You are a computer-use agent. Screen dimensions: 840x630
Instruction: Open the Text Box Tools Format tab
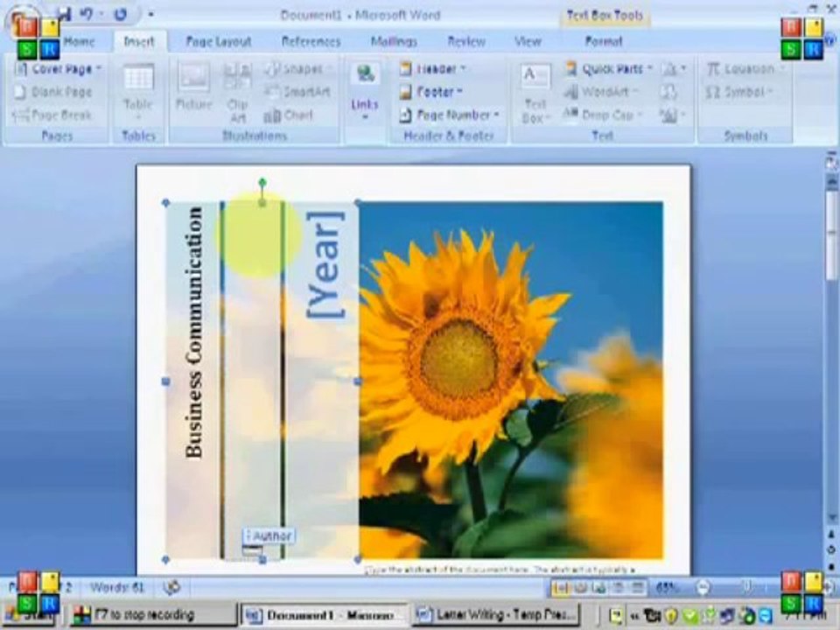(x=604, y=41)
